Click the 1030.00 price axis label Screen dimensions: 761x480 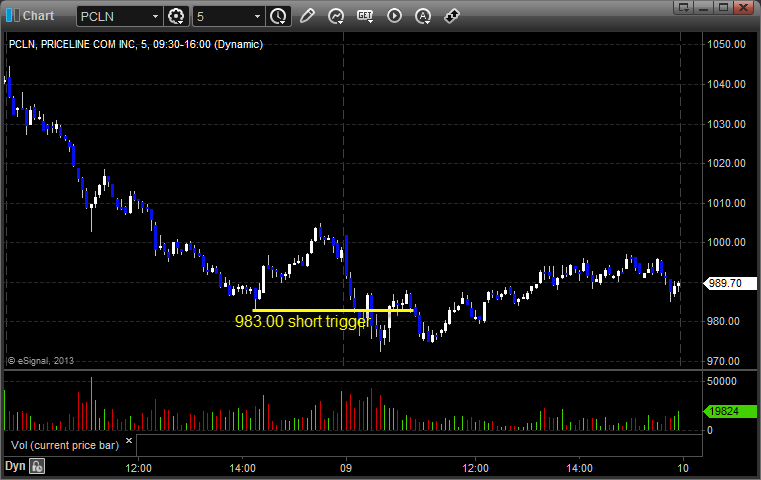(x=726, y=124)
